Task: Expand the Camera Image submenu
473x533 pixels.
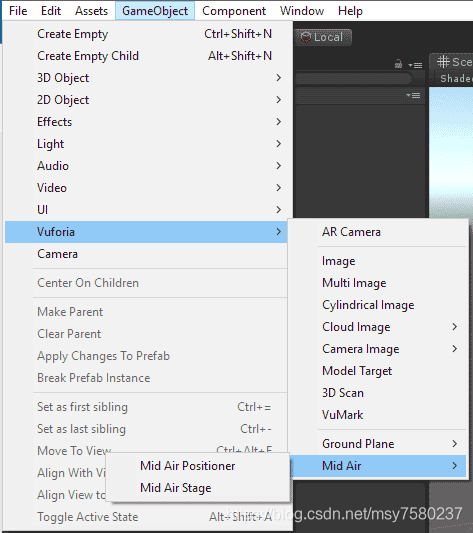Action: (378, 349)
